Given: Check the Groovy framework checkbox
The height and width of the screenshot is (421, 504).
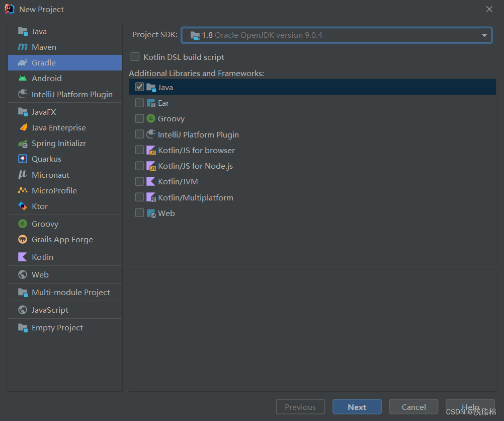Looking at the screenshot, I should point(139,118).
